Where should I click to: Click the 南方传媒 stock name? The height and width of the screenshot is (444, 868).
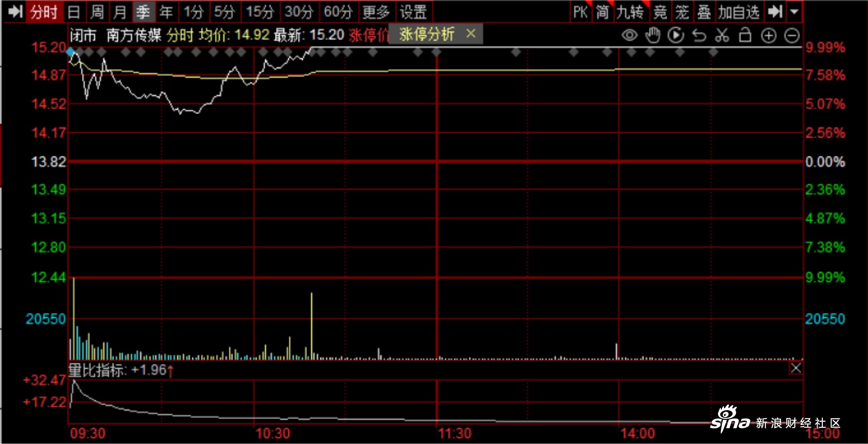(134, 35)
